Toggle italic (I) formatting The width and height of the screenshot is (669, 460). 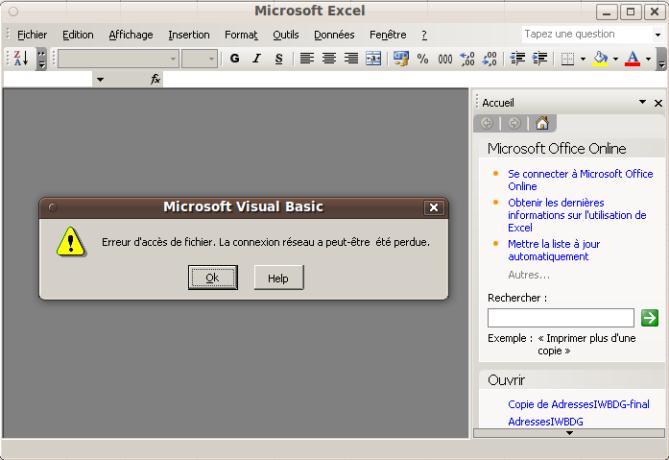pyautogui.click(x=256, y=58)
